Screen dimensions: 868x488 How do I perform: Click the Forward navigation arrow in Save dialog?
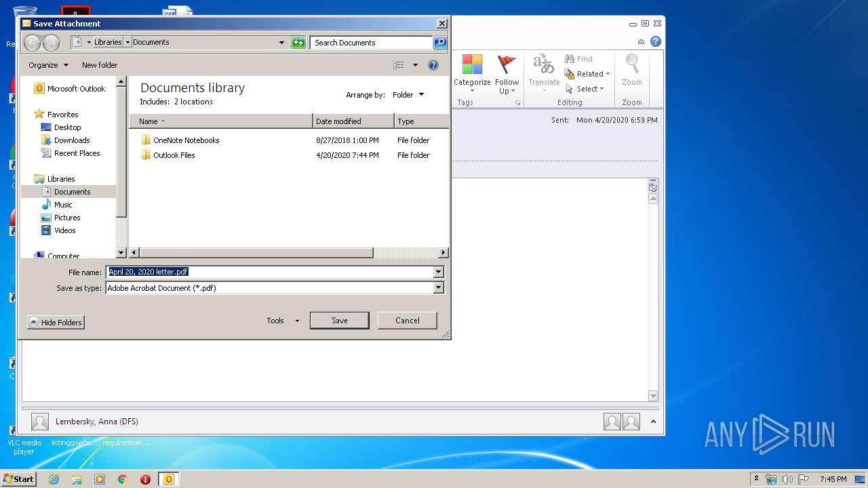(x=51, y=43)
